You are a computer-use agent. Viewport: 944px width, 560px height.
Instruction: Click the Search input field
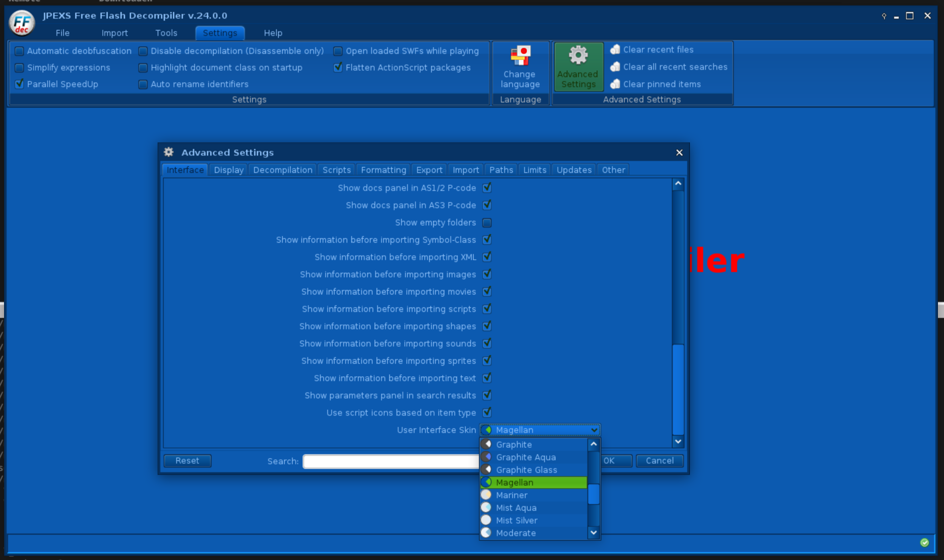pos(391,461)
